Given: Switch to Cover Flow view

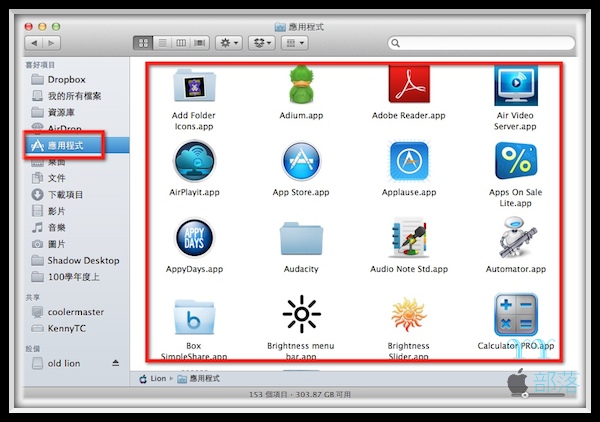Looking at the screenshot, I should pos(200,43).
